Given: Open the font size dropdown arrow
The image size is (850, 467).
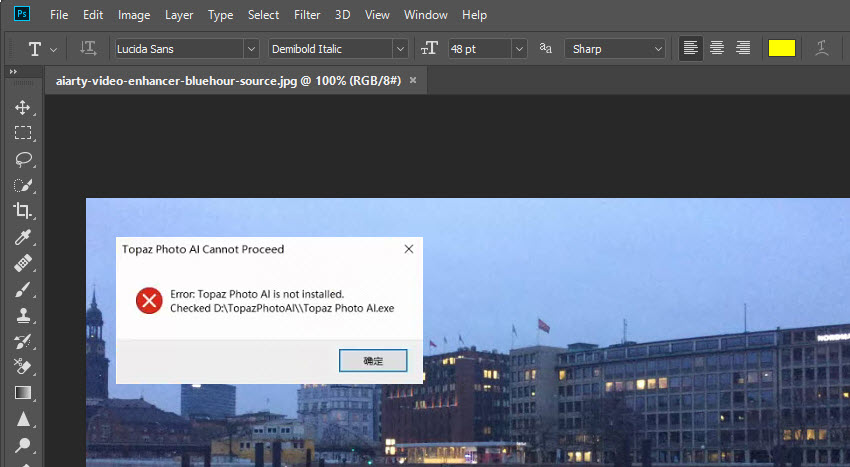Looking at the screenshot, I should (x=519, y=49).
